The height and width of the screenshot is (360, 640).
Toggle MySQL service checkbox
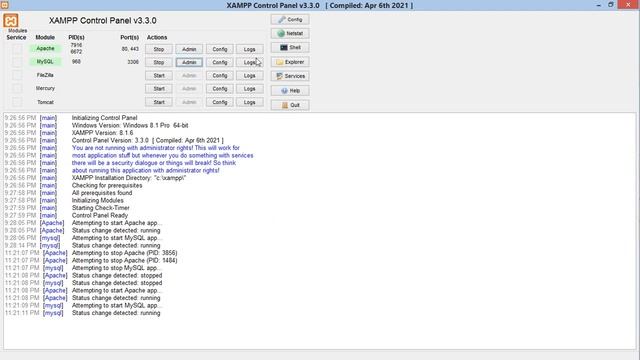(16, 62)
